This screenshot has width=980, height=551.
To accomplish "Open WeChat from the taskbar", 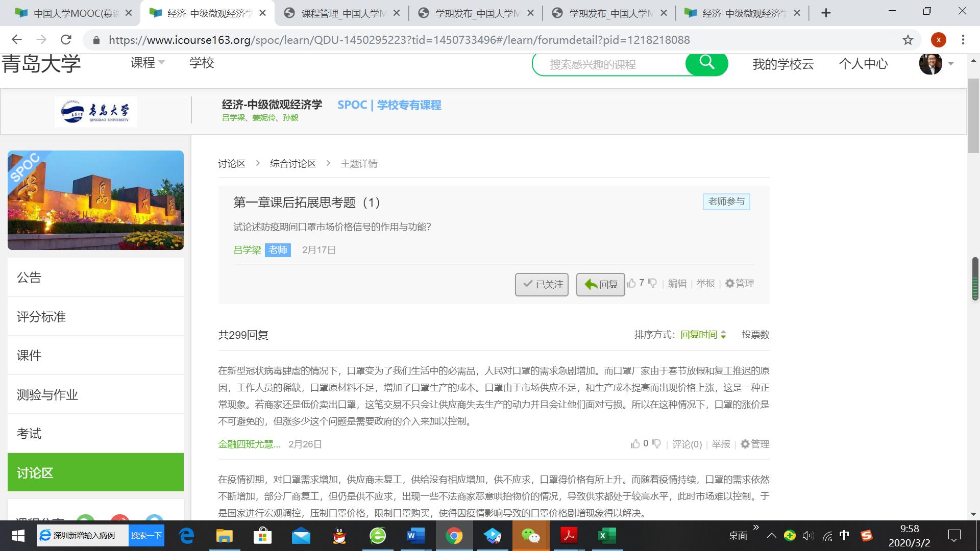I will 530,536.
